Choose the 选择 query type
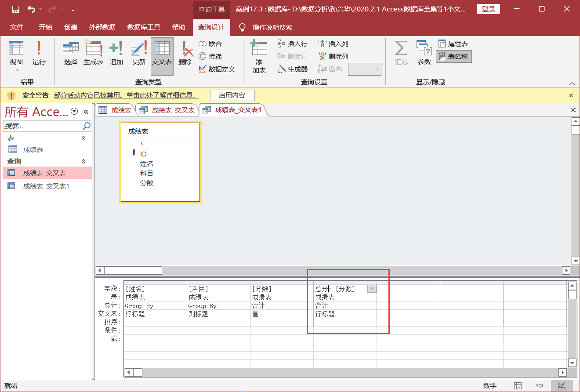Viewport: 580px width, 392px height. (70, 53)
